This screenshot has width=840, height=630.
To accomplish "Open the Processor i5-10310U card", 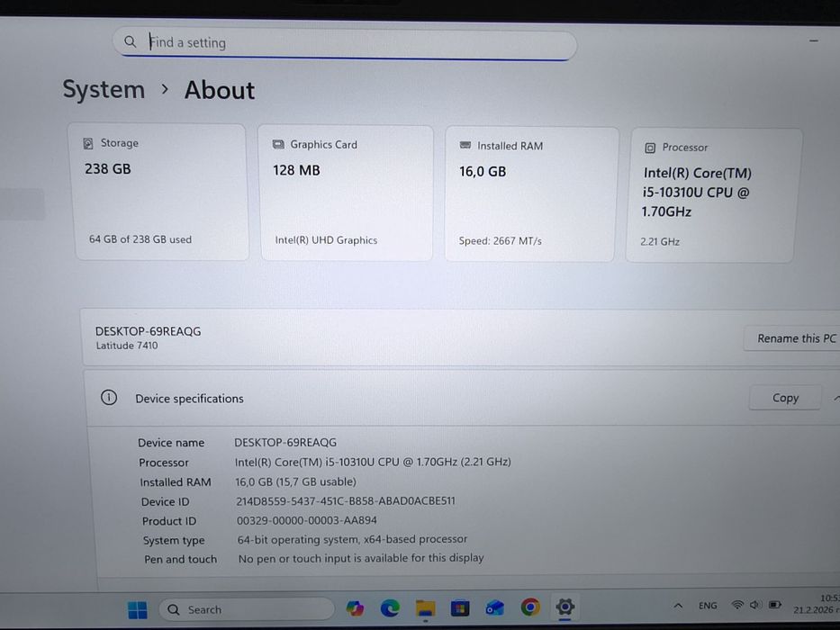I will tap(712, 195).
